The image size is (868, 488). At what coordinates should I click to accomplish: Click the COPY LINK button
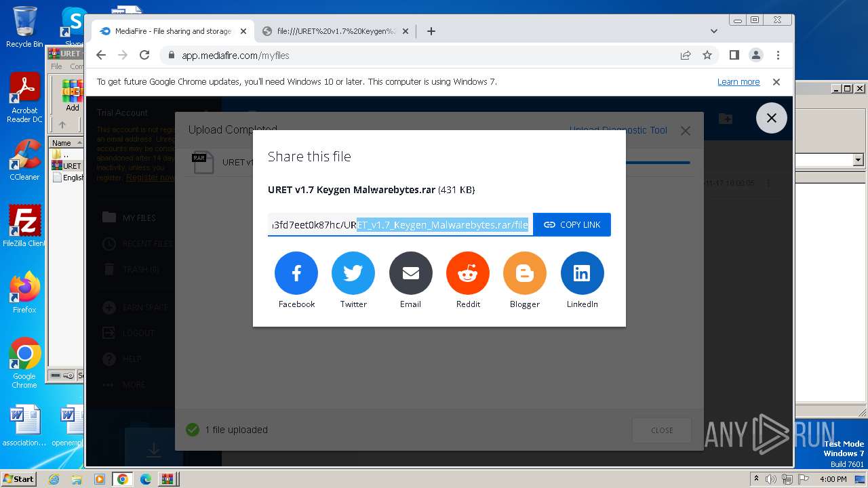[572, 225]
